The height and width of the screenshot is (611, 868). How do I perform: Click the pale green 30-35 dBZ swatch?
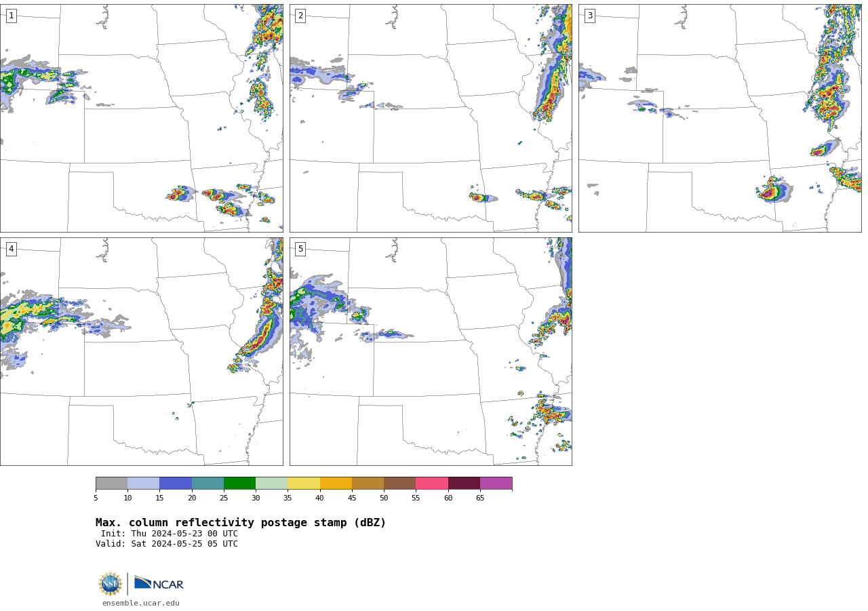point(272,484)
